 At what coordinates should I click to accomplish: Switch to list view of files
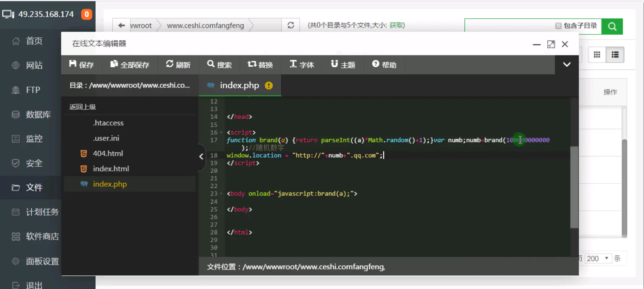click(x=615, y=55)
